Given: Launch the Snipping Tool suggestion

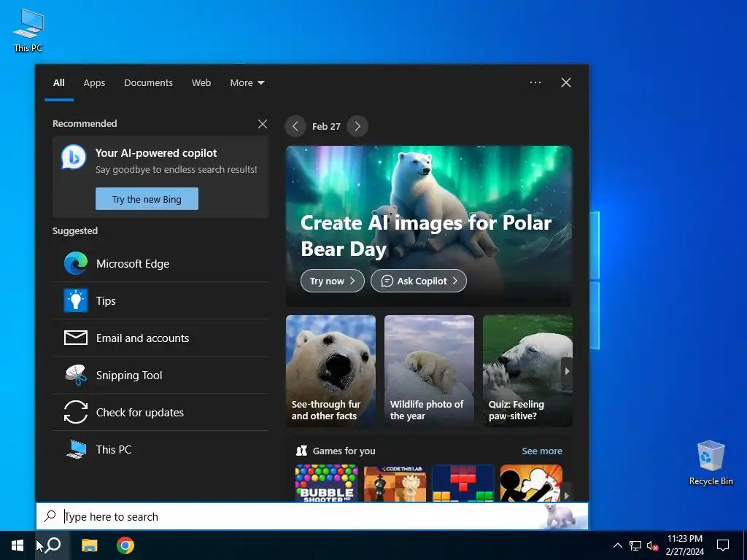Looking at the screenshot, I should 161,376.
